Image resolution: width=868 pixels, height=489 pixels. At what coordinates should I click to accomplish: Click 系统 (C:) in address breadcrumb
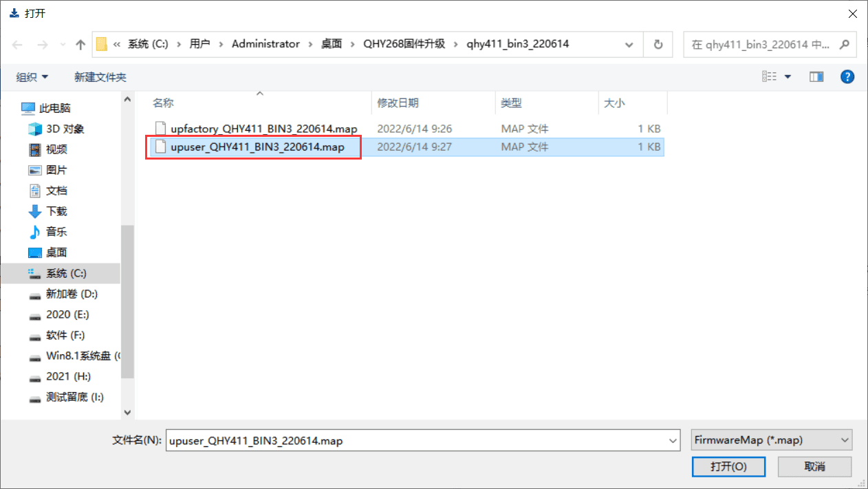click(148, 44)
